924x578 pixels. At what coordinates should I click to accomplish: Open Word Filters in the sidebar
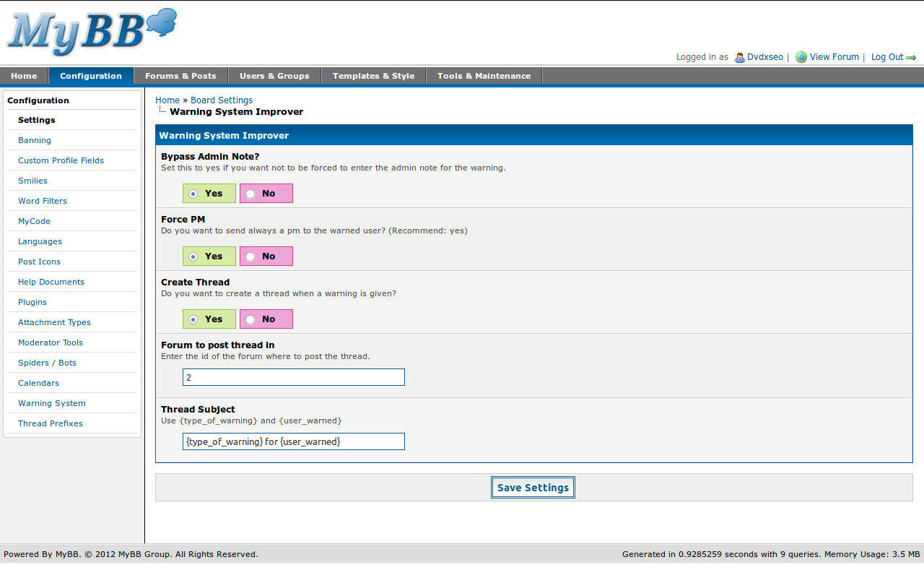click(x=43, y=201)
